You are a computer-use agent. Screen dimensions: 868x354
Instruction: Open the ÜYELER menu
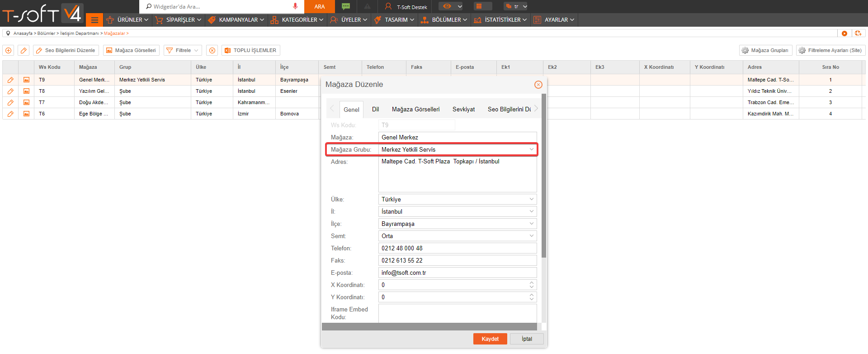[x=349, y=20]
